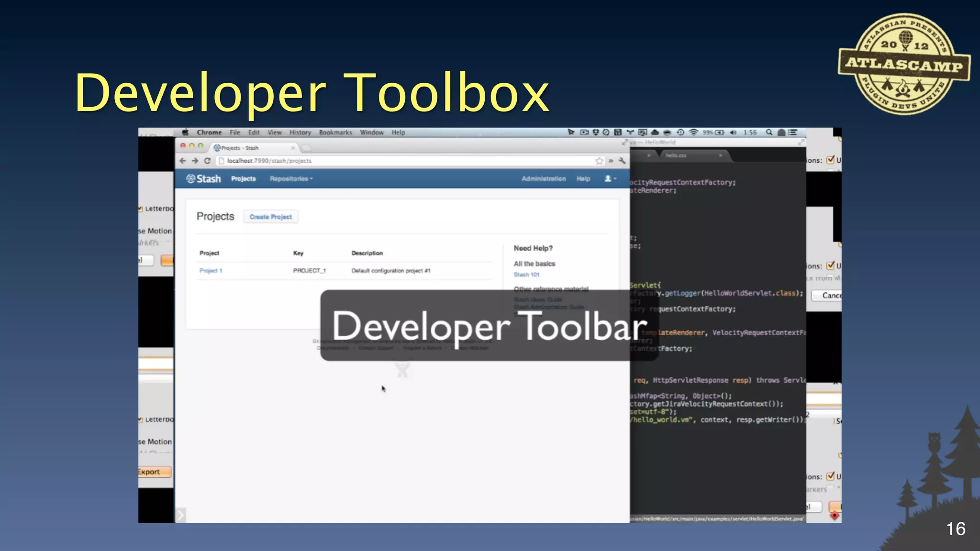Open the File menu
980x551 pixels.
pyautogui.click(x=234, y=132)
